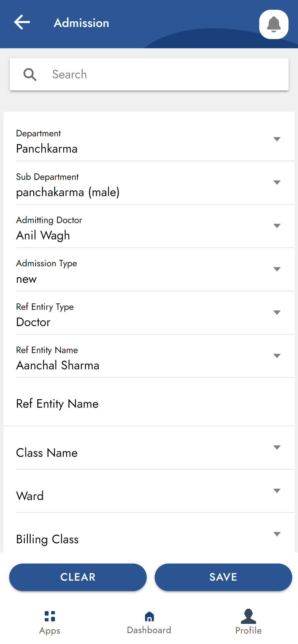Tap the Apps grid icon
Image resolution: width=298 pixels, height=644 pixels.
(x=50, y=616)
